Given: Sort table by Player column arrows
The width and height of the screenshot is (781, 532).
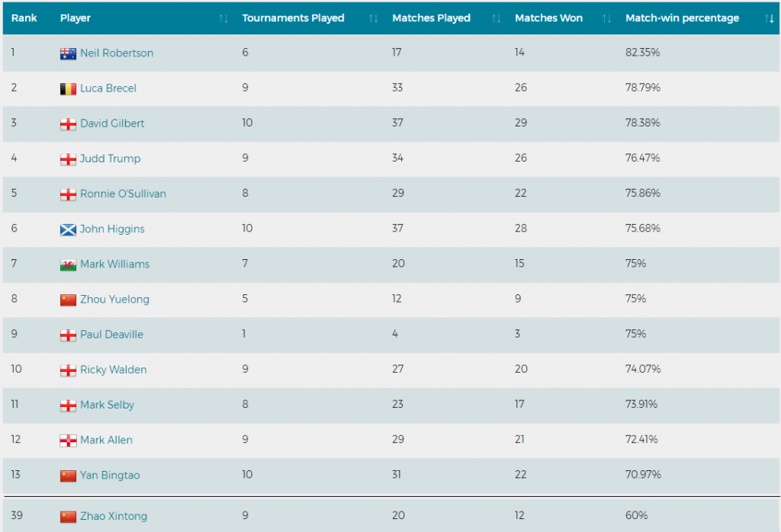Looking at the screenshot, I should click(x=223, y=18).
